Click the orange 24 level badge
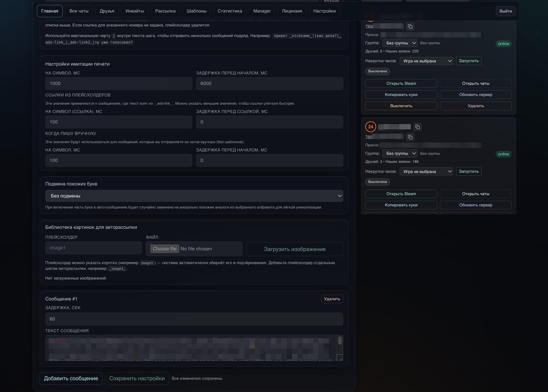Screen dimensions: 548x392 click(371, 127)
